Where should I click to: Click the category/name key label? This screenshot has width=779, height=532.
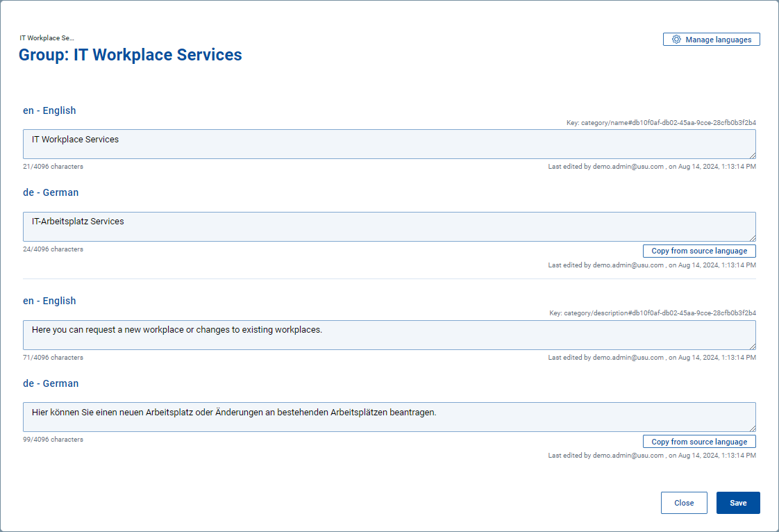click(x=661, y=122)
